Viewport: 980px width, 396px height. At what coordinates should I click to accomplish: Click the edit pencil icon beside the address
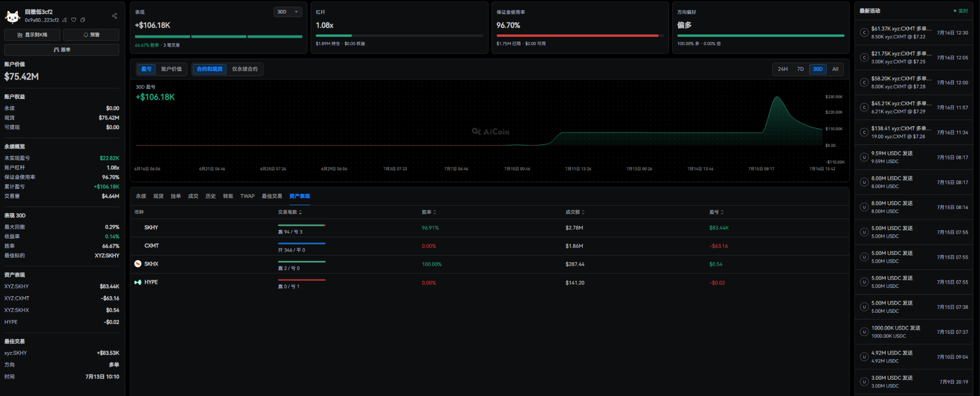pyautogui.click(x=65, y=20)
